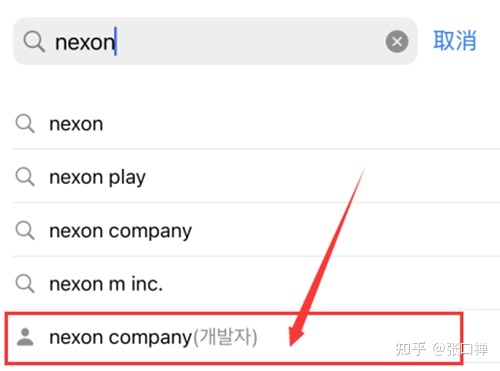Click the 개발자 developer label

tap(225, 337)
